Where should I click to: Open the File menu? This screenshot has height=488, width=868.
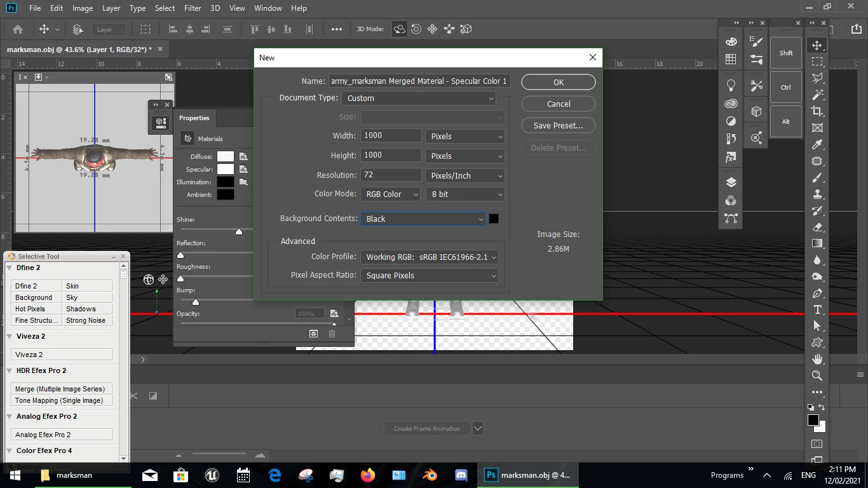tap(35, 8)
